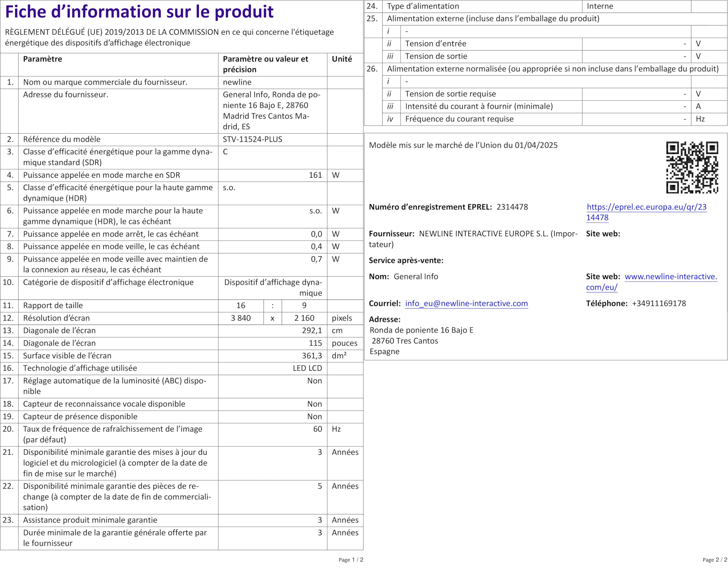This screenshot has width=728, height=569.
Task: Select the supplier name value 'newline'
Action: coord(237,82)
